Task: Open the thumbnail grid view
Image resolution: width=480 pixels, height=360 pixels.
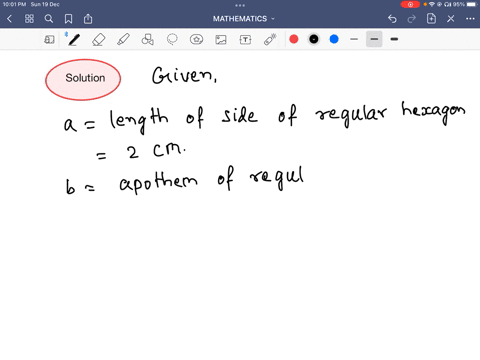Action: tap(29, 19)
